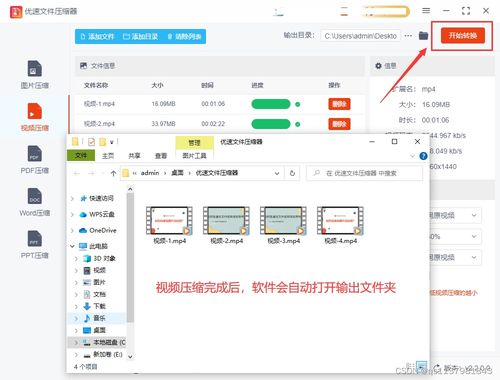500x380 pixels.
Task: Select the 视频-4.mp4 thumbnail in Explorer
Action: (341, 221)
